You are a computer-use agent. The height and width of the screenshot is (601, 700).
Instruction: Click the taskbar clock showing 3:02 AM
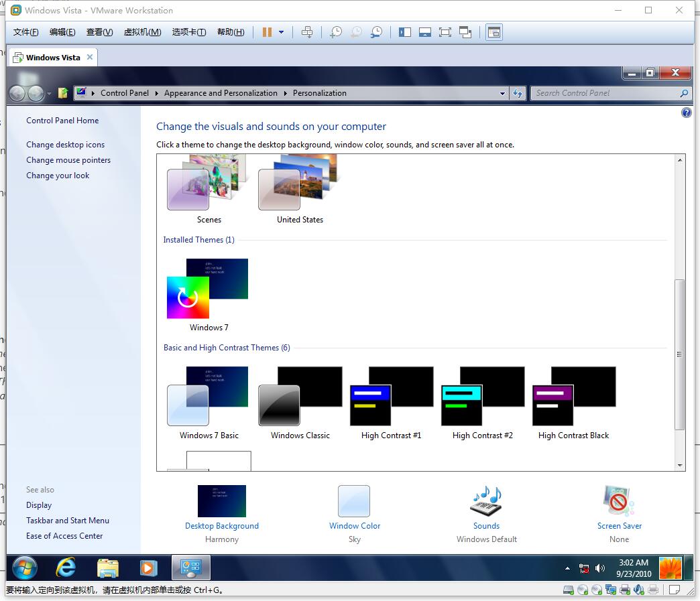coord(634,568)
